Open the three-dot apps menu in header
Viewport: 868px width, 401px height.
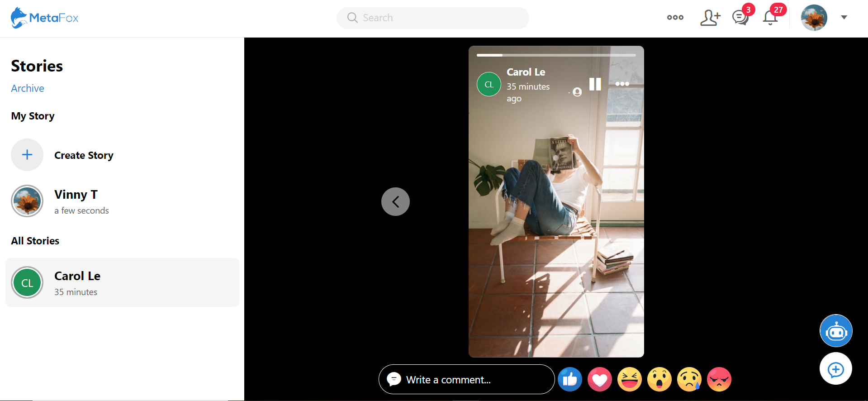click(675, 18)
